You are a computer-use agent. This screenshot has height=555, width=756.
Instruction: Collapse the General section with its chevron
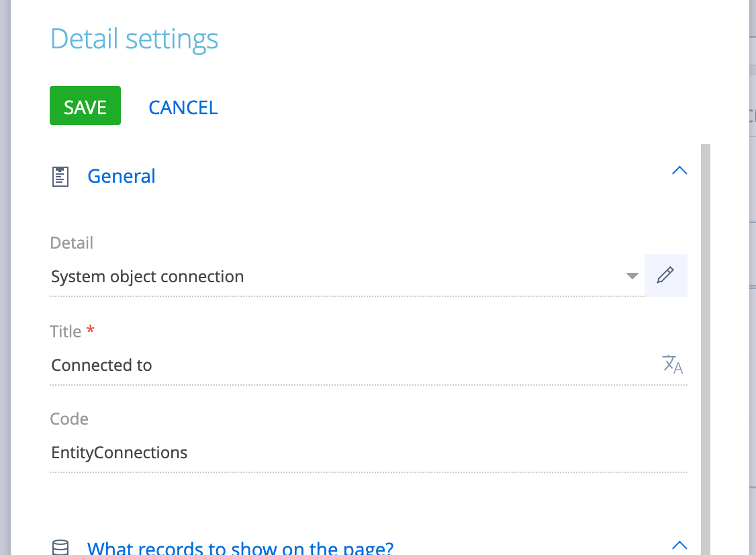point(679,171)
